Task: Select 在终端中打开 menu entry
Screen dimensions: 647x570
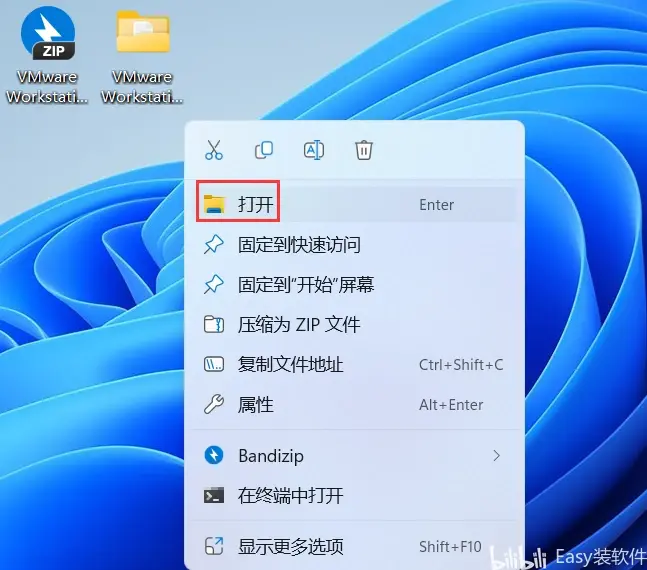Action: [x=355, y=496]
